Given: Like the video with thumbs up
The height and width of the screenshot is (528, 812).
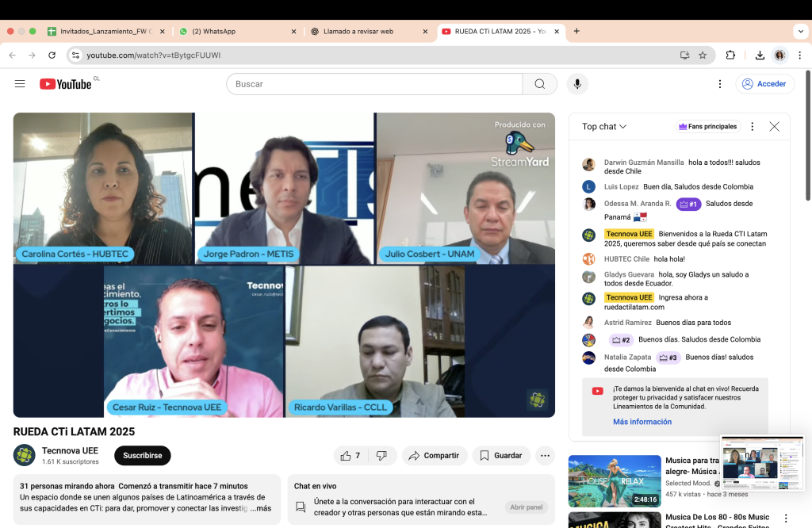Looking at the screenshot, I should click(350, 456).
